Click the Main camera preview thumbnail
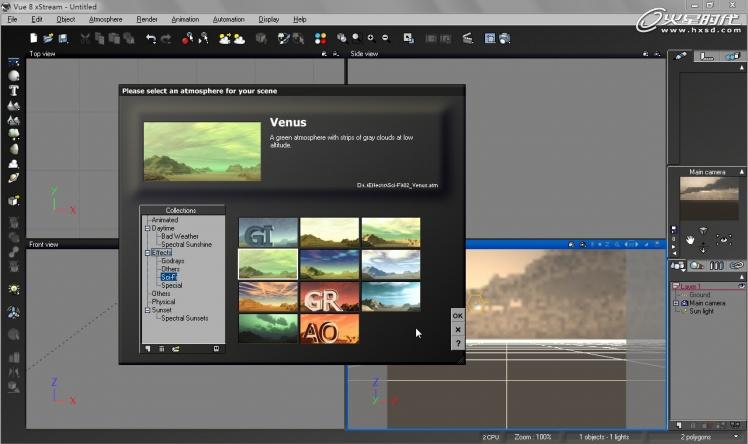The image size is (748, 444). tap(709, 199)
